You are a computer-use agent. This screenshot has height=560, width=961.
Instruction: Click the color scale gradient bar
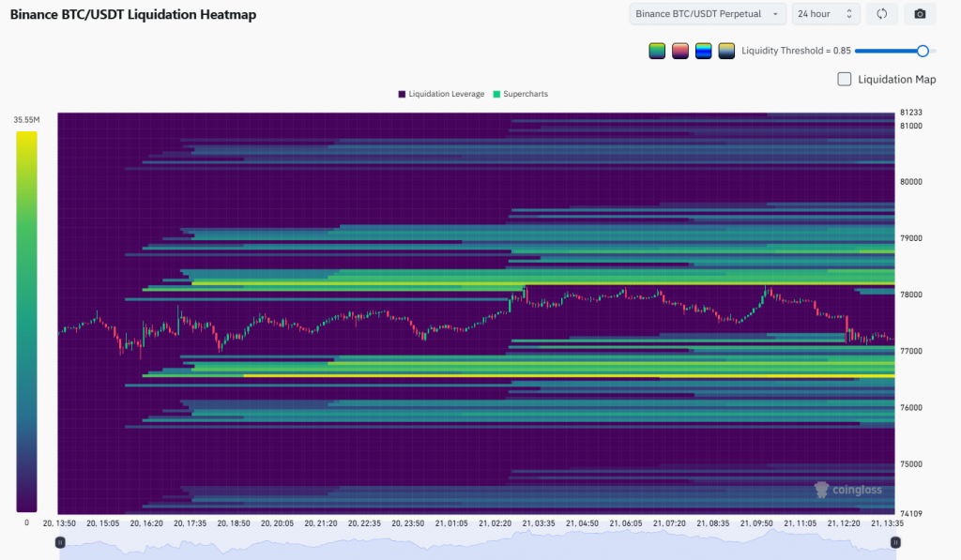[26, 322]
